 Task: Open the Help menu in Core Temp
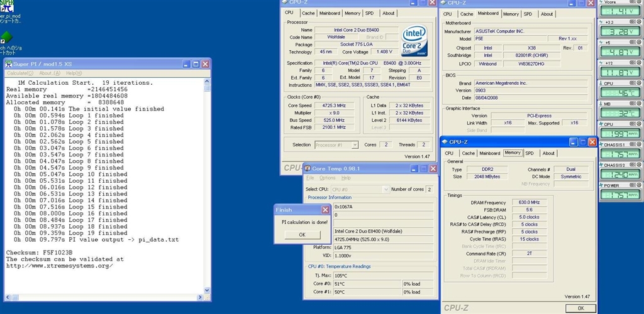coord(347,178)
